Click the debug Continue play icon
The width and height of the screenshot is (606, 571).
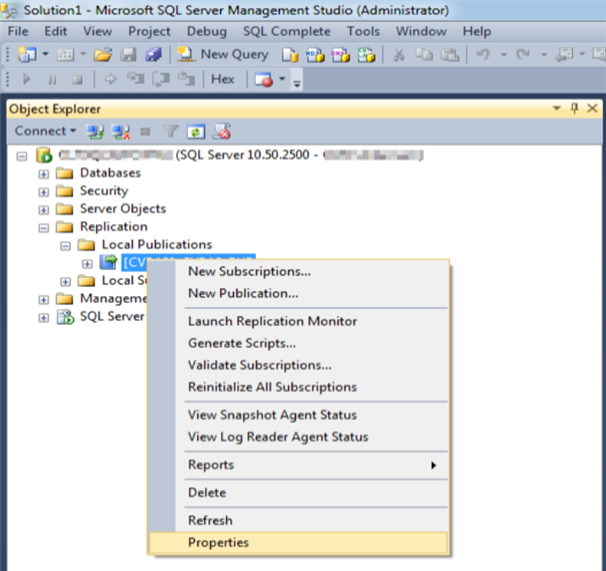[27, 80]
